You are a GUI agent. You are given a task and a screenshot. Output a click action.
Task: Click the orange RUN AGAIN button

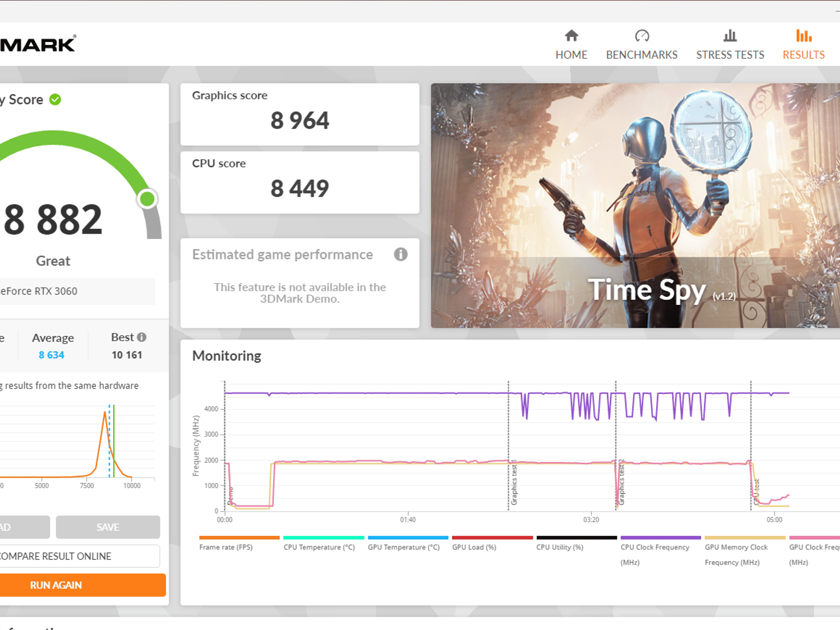(83, 585)
